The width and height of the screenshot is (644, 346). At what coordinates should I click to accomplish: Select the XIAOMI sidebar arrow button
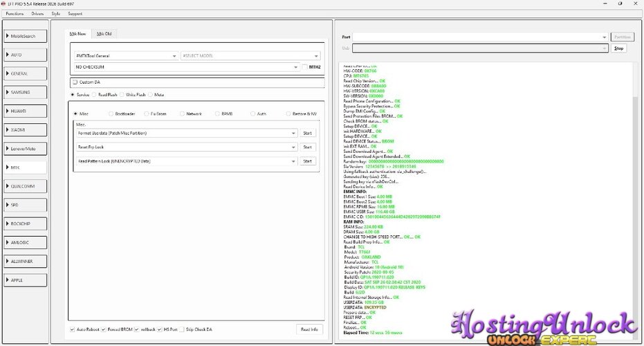click(26, 130)
